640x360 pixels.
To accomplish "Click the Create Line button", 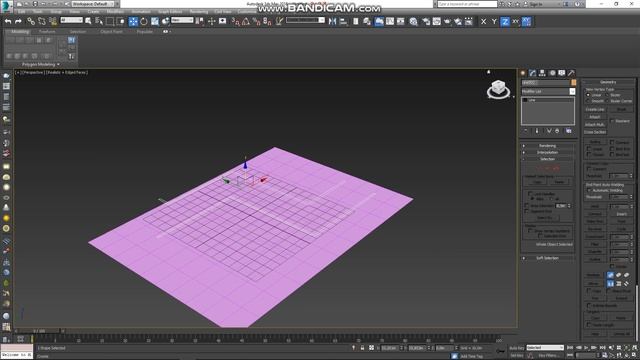I will (x=595, y=109).
